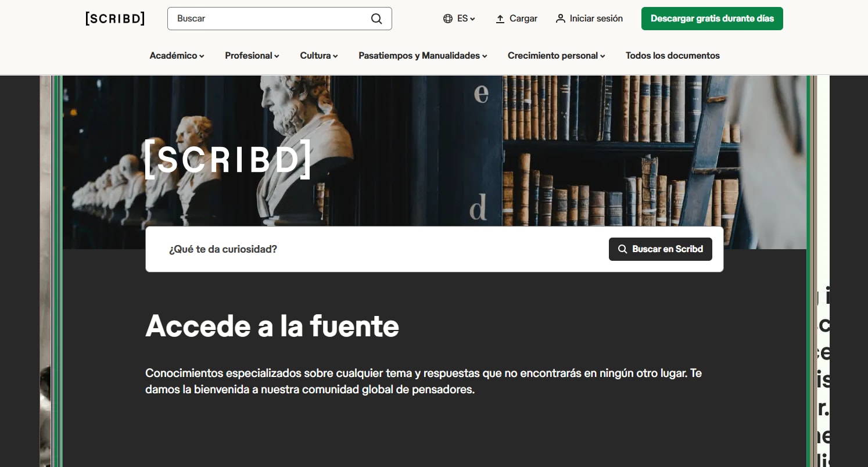This screenshot has width=868, height=467.
Task: Click the Scribd logo in header
Action: click(x=115, y=19)
